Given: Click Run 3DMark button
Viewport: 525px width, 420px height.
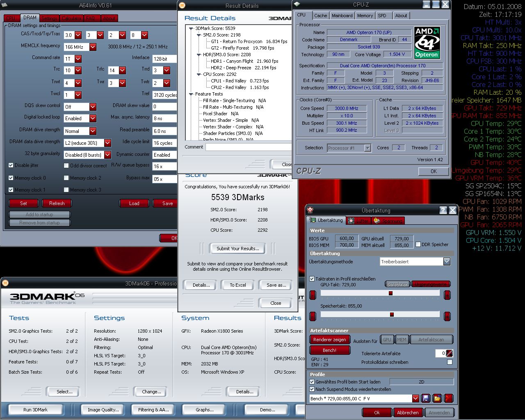Looking at the screenshot, I should click(x=35, y=409).
